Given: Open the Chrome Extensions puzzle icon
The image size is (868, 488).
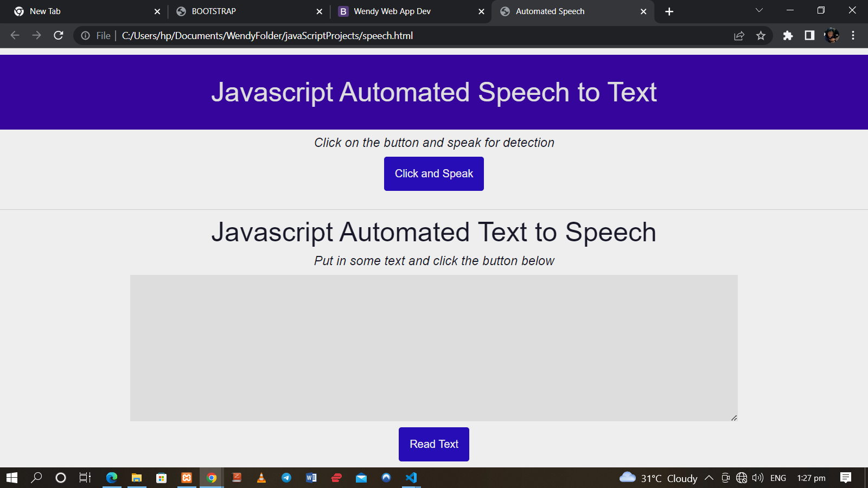Looking at the screenshot, I should pos(788,36).
